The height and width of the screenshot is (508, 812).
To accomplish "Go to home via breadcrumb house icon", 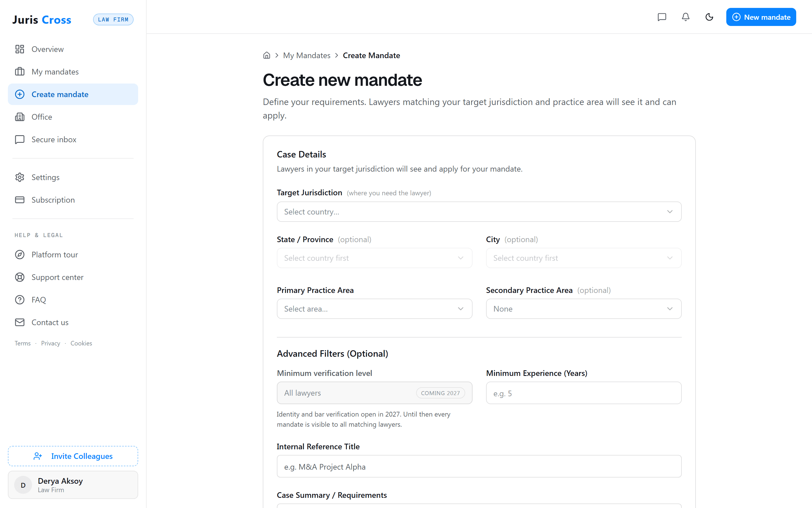I will pyautogui.click(x=267, y=55).
